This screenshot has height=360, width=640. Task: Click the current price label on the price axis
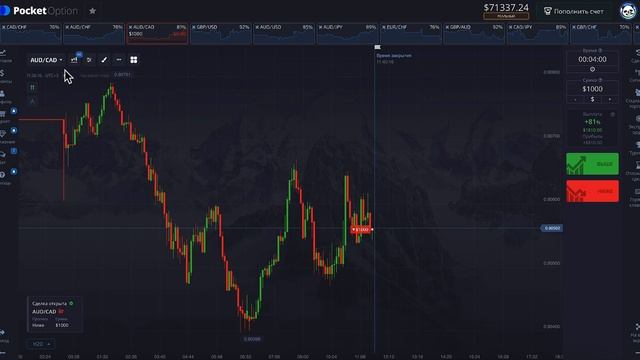coord(552,228)
